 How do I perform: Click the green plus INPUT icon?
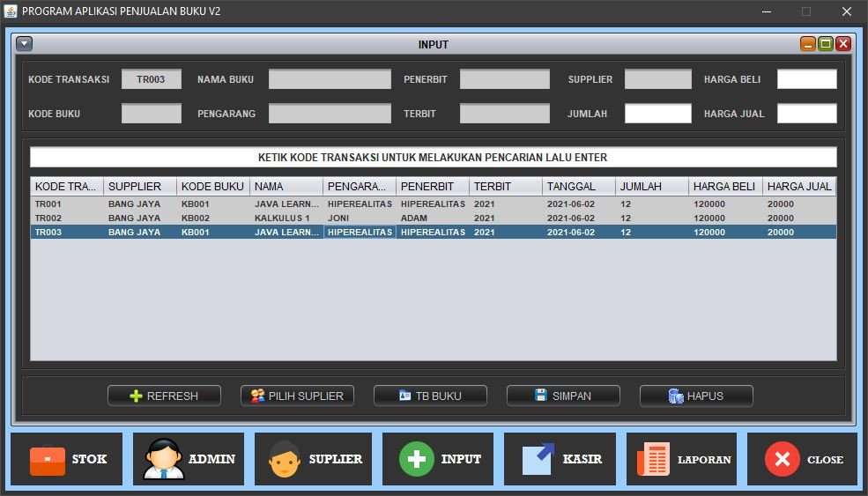pos(417,459)
